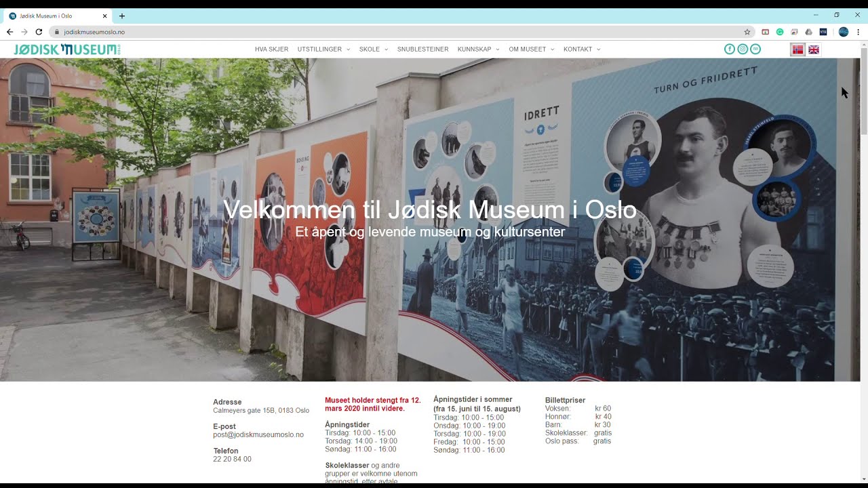Open the museum's Facebook page icon
The width and height of the screenshot is (868, 488).
click(x=730, y=49)
